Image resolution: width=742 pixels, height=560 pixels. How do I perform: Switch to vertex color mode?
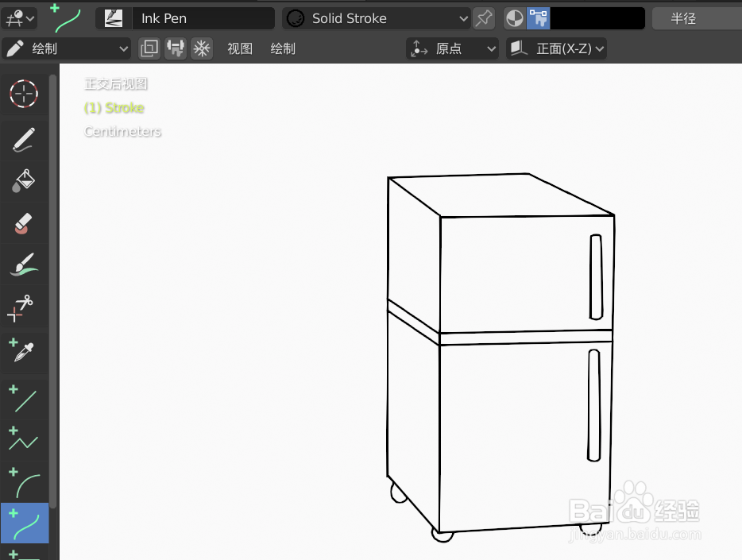[538, 18]
